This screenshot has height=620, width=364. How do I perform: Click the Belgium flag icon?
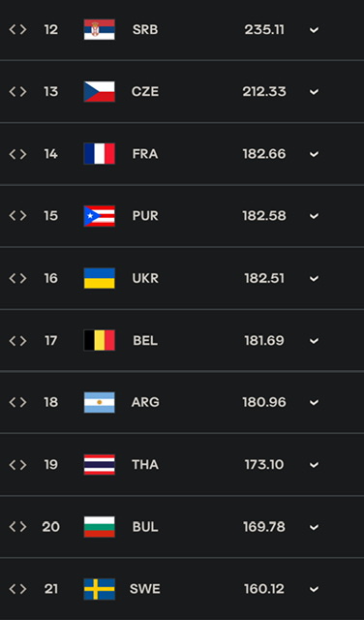tap(99, 340)
